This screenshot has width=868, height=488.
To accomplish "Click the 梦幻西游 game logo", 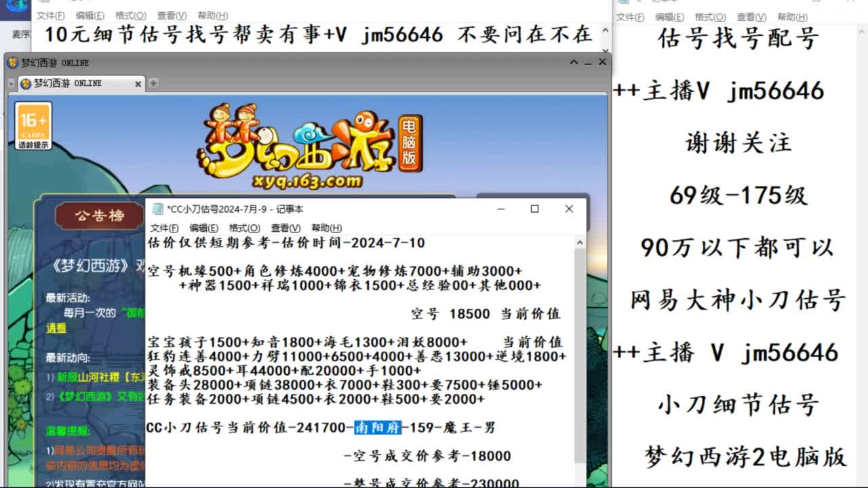I will (x=309, y=146).
